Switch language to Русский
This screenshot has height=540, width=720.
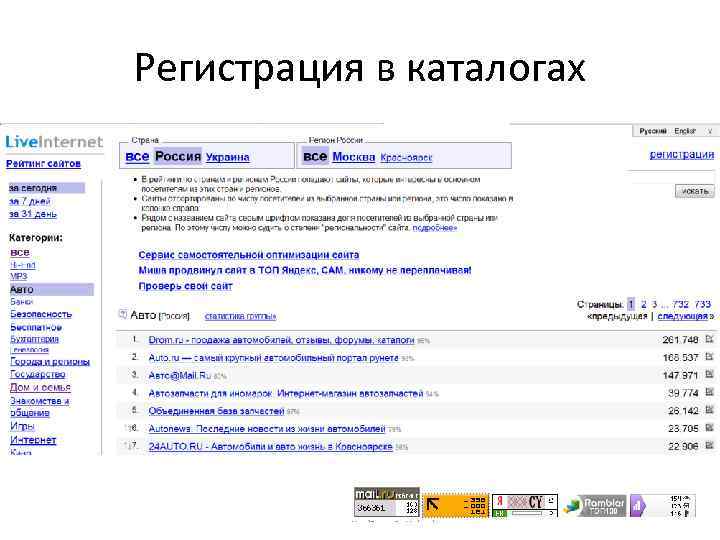coord(653,131)
